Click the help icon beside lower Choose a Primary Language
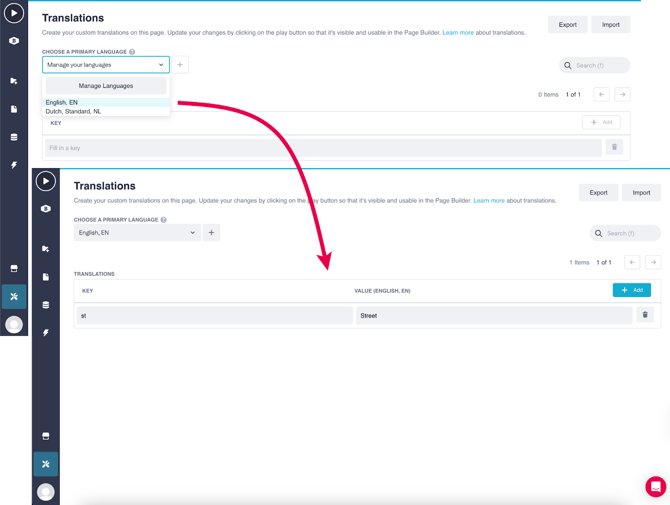Image resolution: width=670 pixels, height=505 pixels. tap(164, 220)
